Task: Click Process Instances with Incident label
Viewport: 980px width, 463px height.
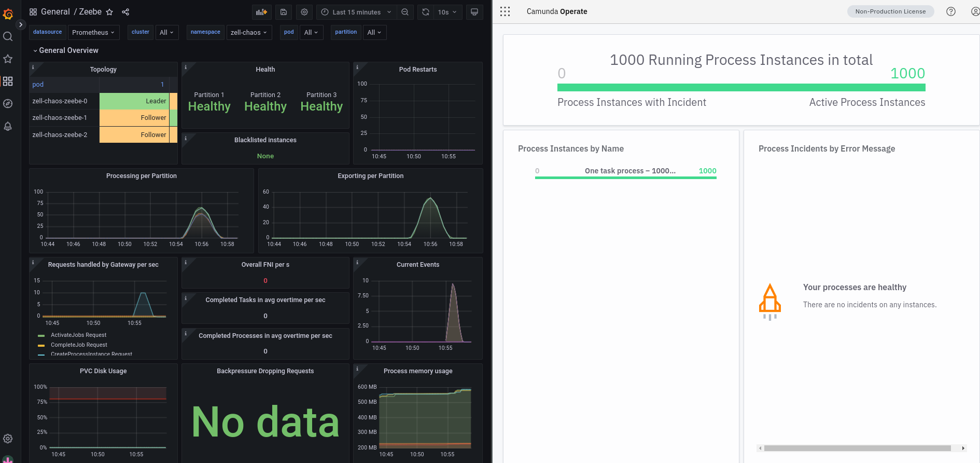Action: (x=632, y=103)
